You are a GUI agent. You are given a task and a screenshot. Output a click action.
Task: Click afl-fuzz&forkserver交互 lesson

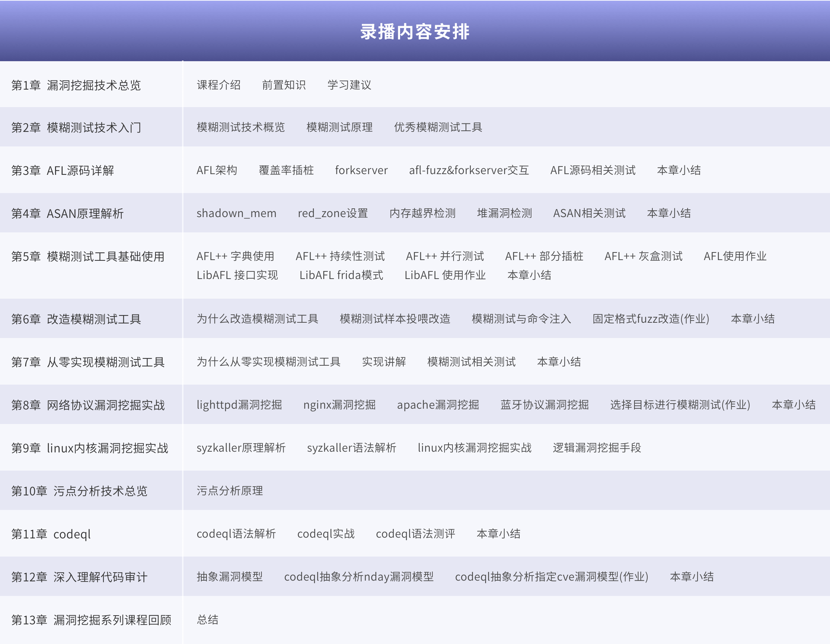pyautogui.click(x=469, y=170)
